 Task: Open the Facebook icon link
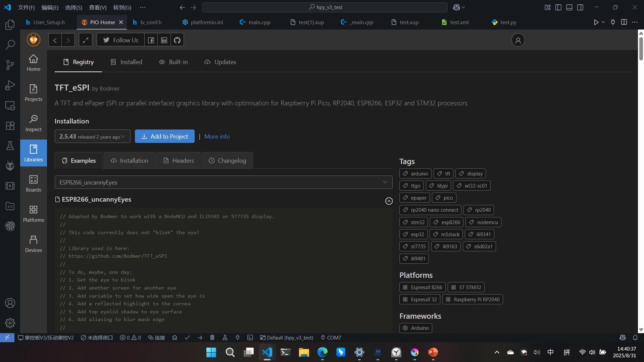pyautogui.click(x=151, y=40)
